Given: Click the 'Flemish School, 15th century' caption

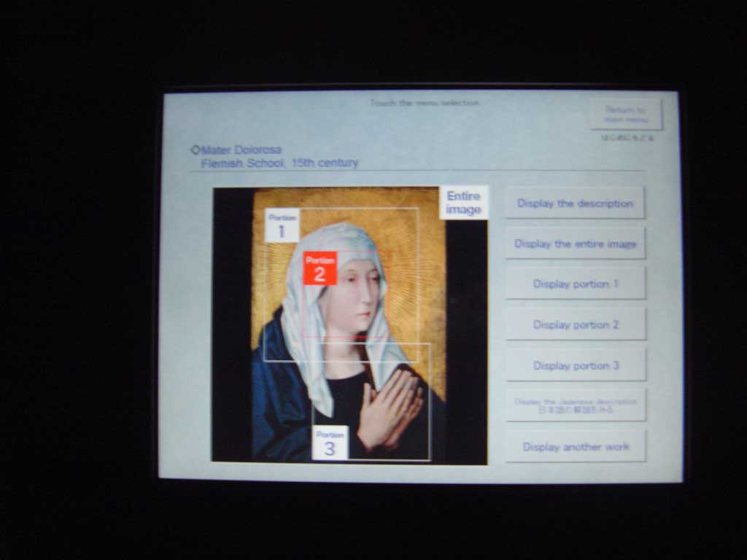Looking at the screenshot, I should pyautogui.click(x=279, y=163).
